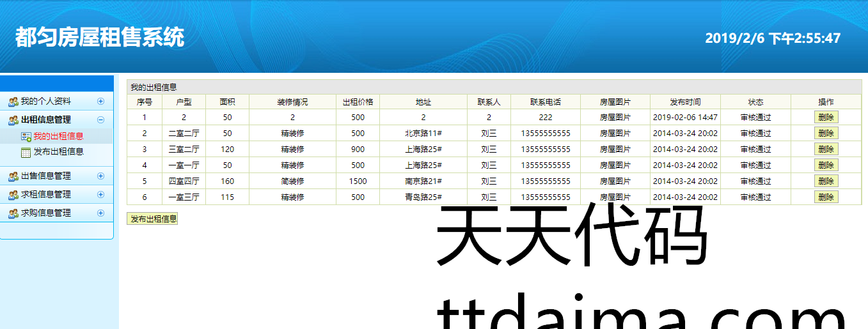The height and width of the screenshot is (329, 868).
Task: Expand the 出售信息管理 section with plus button
Action: click(x=100, y=176)
